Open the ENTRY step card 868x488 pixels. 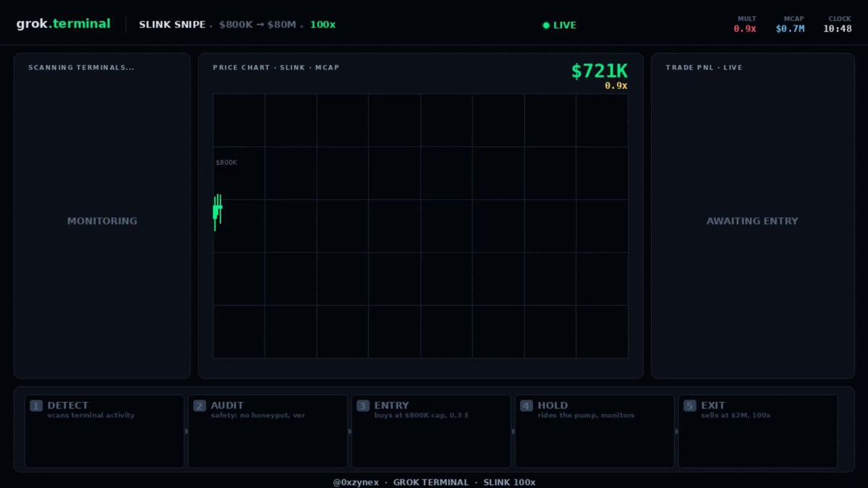point(431,431)
